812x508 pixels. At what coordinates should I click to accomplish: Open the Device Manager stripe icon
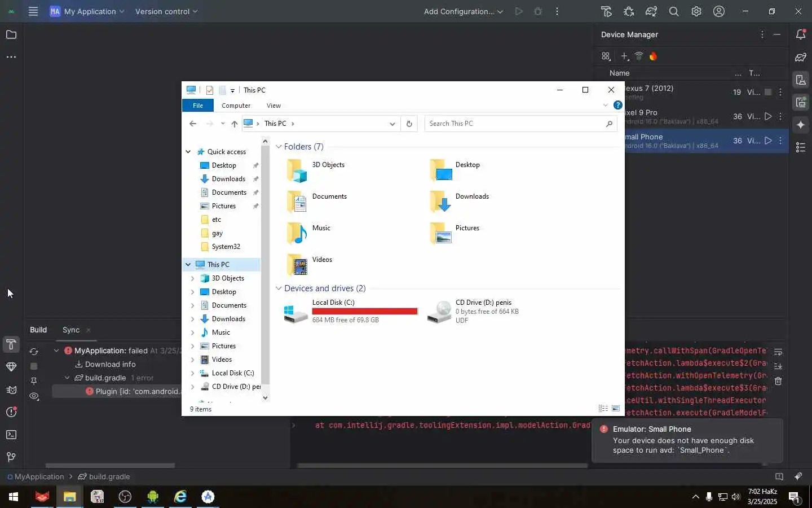801,80
